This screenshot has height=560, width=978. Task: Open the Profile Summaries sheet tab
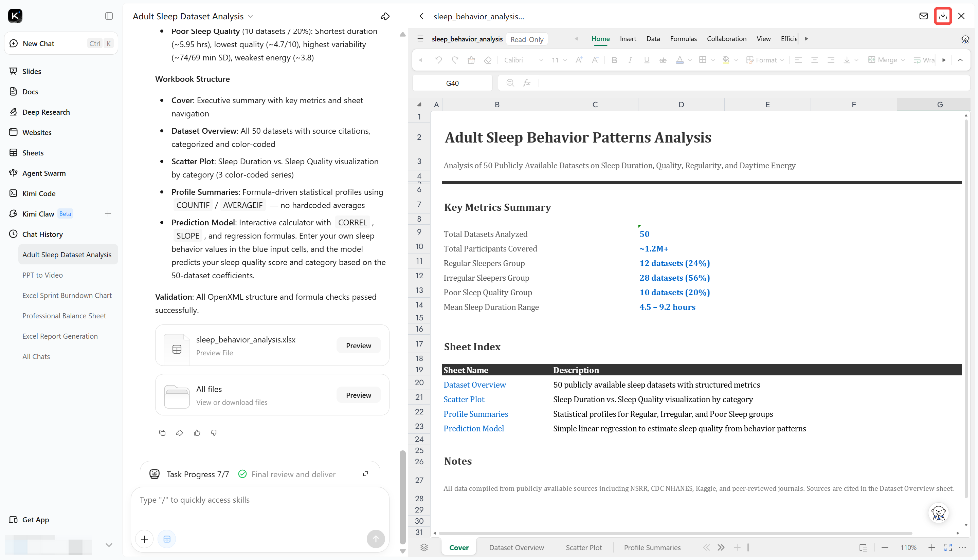pyautogui.click(x=652, y=547)
